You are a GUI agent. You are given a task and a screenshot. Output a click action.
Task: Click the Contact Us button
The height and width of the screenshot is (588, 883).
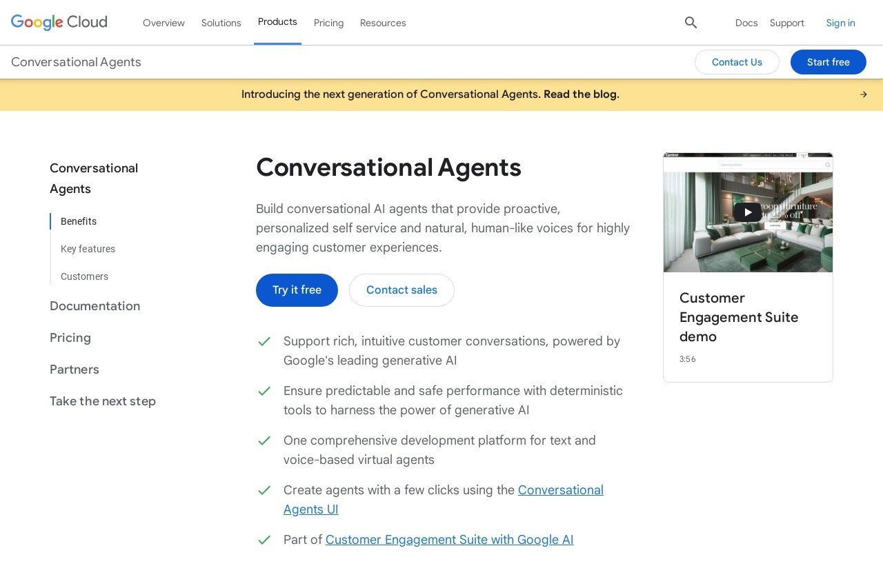pos(737,62)
